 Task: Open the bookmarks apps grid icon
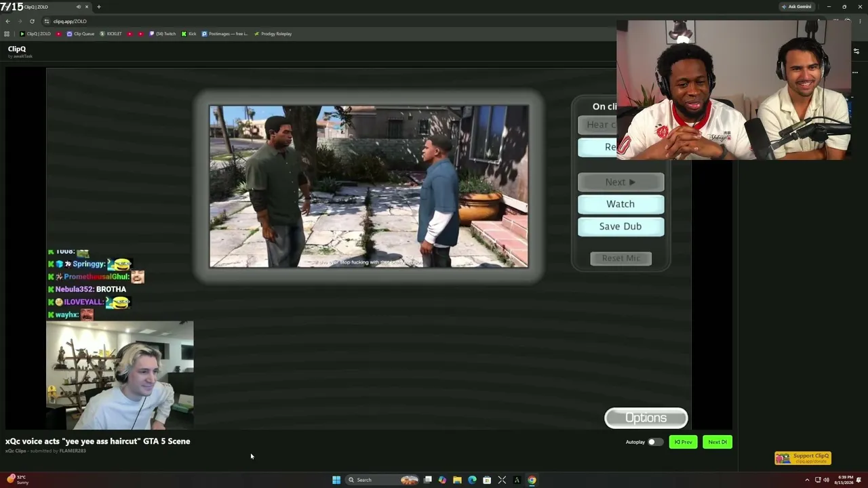(x=7, y=34)
